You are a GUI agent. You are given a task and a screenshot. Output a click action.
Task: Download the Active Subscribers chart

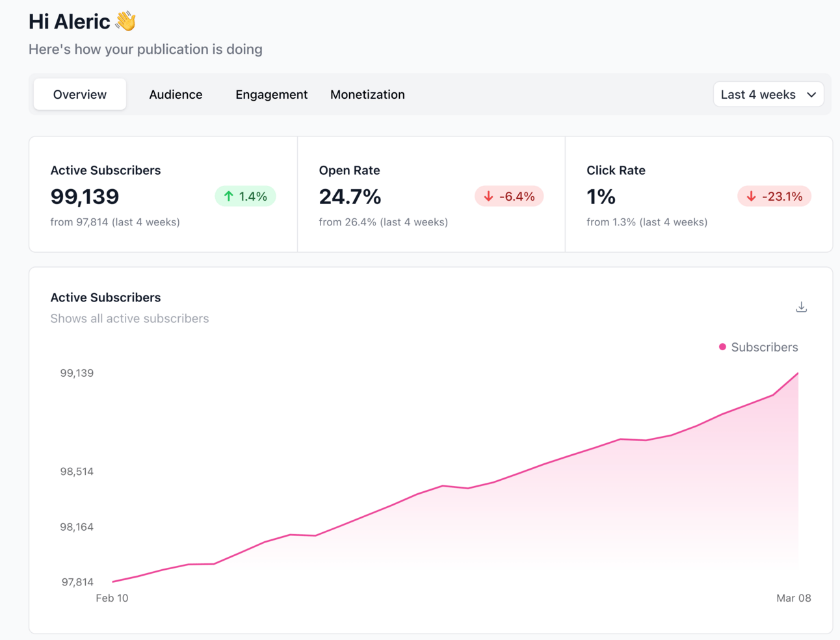pyautogui.click(x=801, y=307)
